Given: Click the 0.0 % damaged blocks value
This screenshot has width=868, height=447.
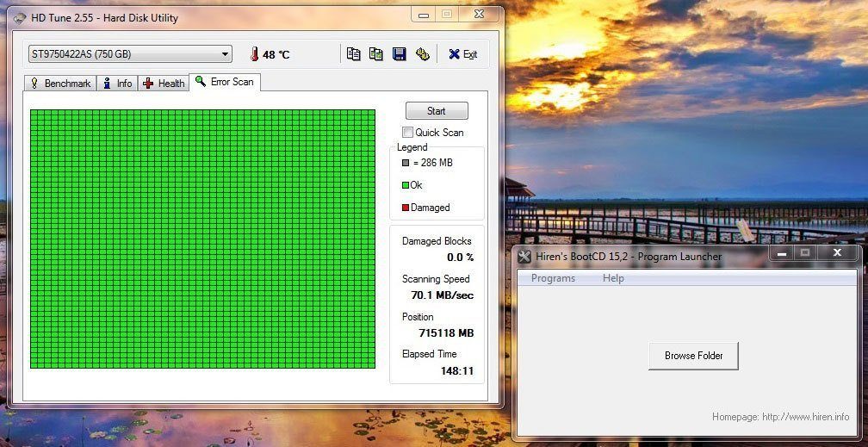Looking at the screenshot, I should coord(461,257).
